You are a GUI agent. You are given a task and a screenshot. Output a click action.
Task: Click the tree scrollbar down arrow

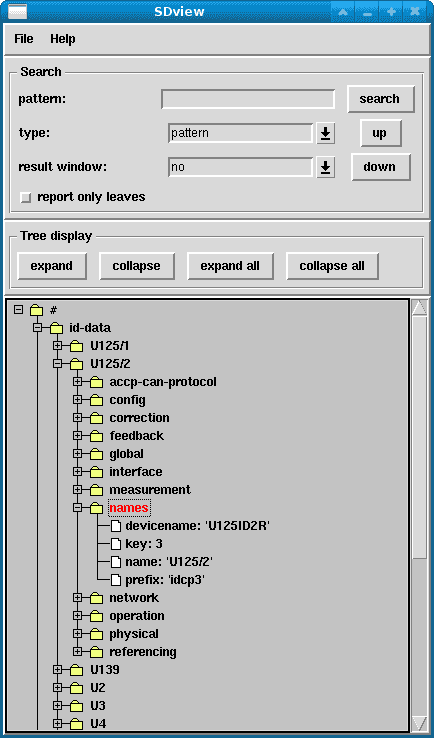pyautogui.click(x=420, y=723)
